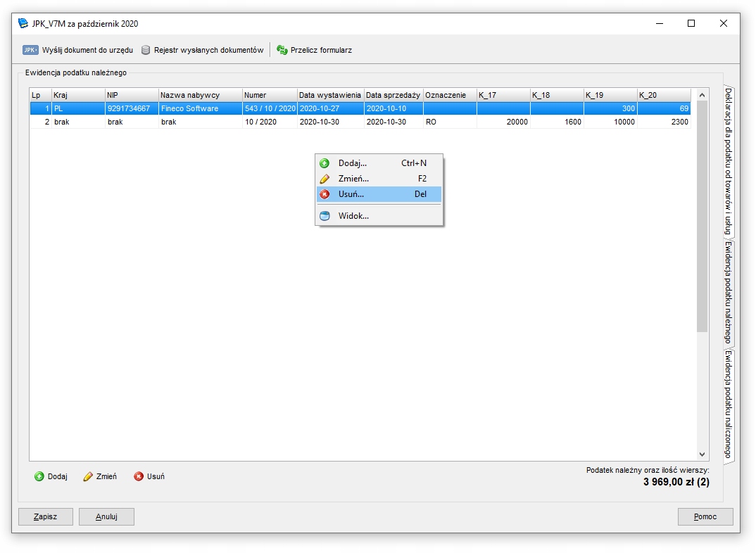Select Usuń from the context menu
This screenshot has height=553, width=756.
click(x=351, y=194)
